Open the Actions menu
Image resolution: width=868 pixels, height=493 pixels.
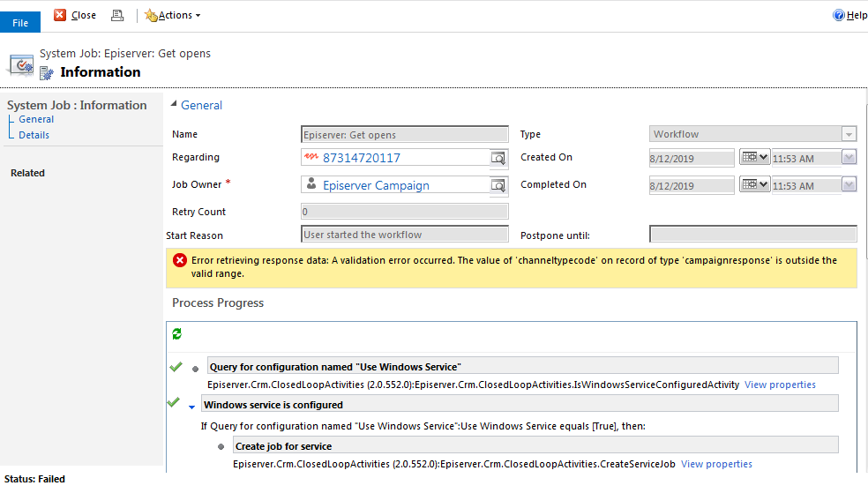[x=173, y=15]
